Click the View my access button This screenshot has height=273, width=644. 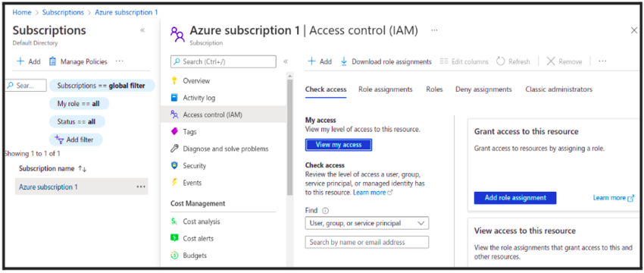339,145
